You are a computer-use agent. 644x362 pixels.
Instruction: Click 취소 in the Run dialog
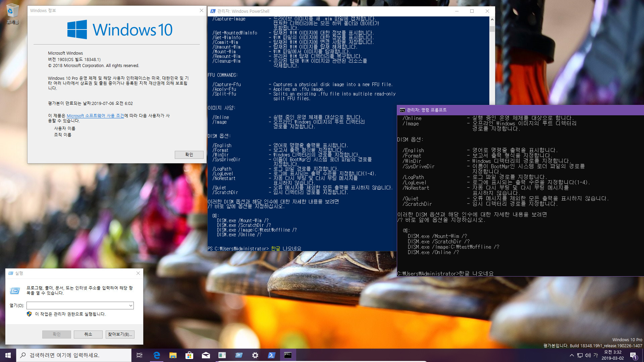click(88, 334)
